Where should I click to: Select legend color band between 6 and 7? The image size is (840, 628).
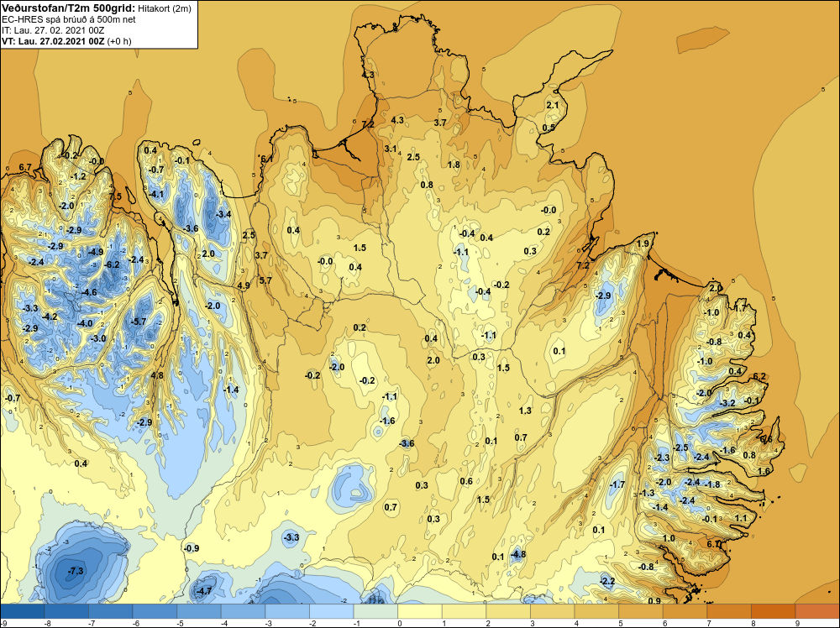(x=685, y=611)
